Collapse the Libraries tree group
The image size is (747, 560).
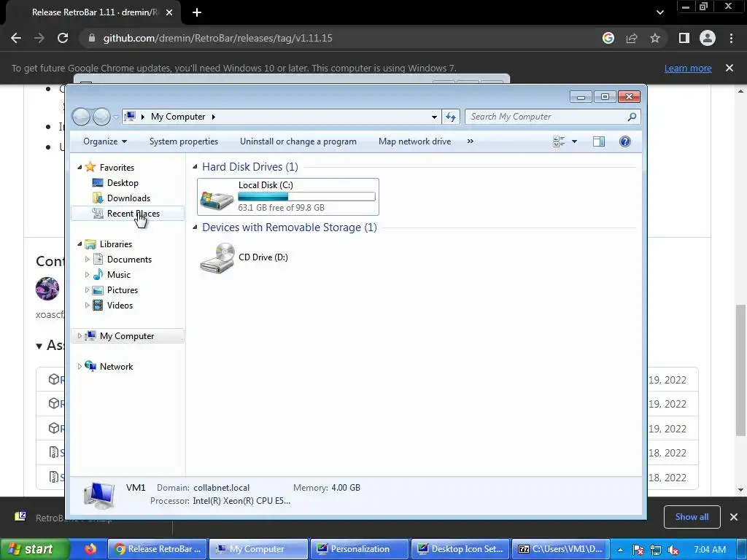coord(80,244)
